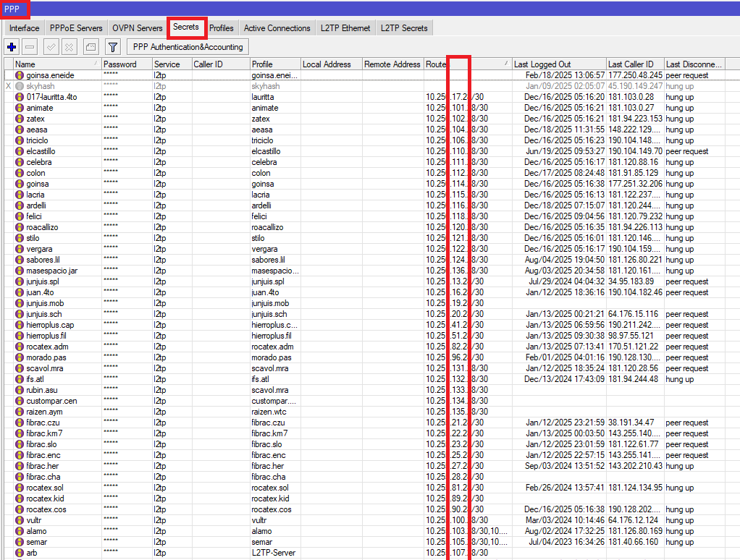Click the L2TP Secrets tab
The width and height of the screenshot is (740, 560).
[x=404, y=28]
